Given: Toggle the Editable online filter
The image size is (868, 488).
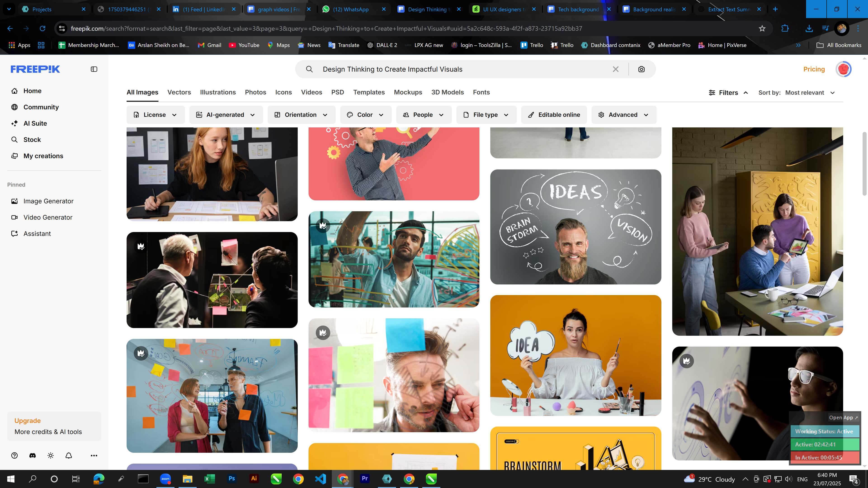Looking at the screenshot, I should tap(554, 115).
